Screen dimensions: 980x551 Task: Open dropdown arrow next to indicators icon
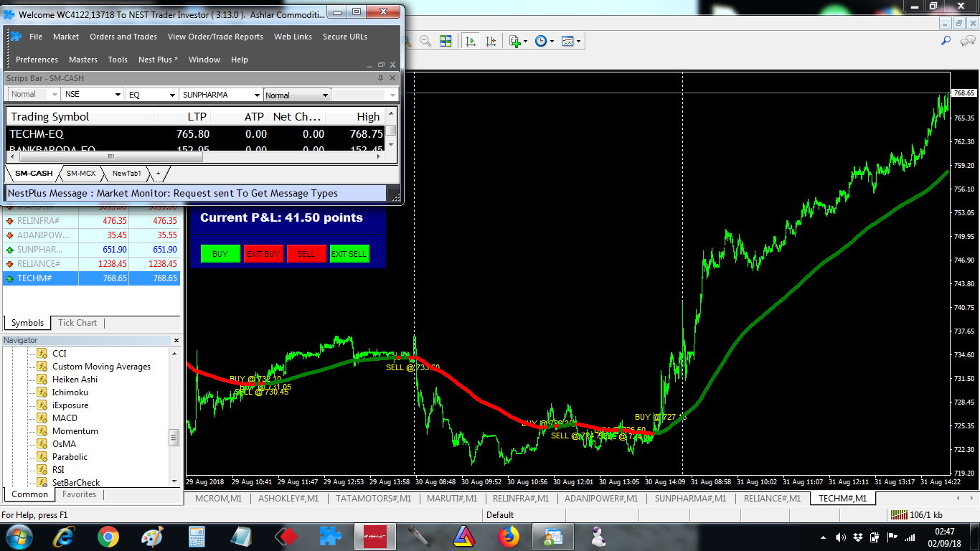pos(525,41)
